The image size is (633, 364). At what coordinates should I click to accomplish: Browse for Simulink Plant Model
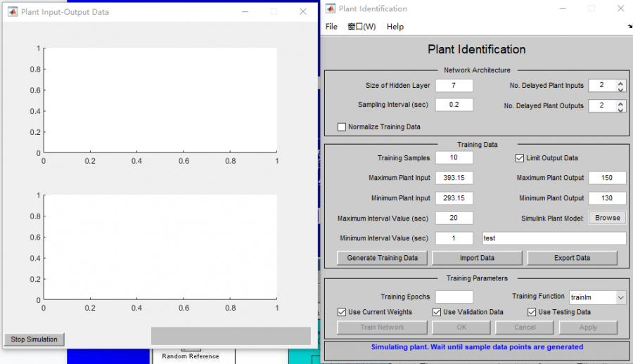tap(607, 218)
